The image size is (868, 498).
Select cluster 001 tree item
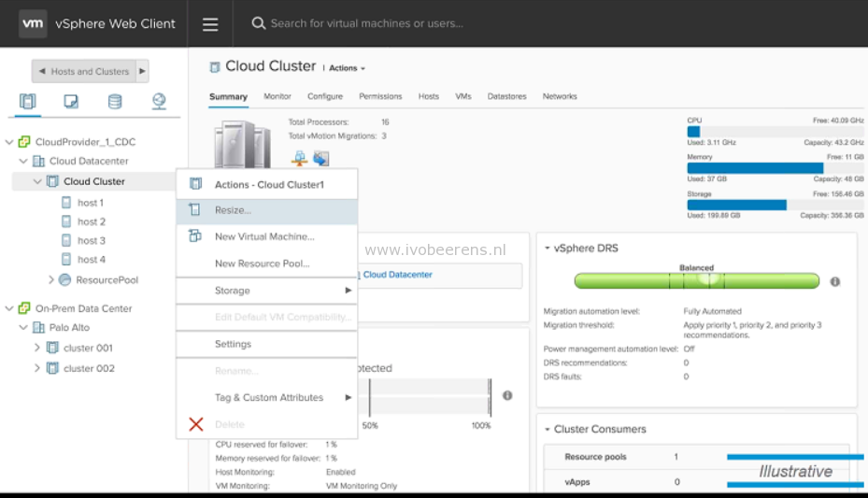pos(88,349)
